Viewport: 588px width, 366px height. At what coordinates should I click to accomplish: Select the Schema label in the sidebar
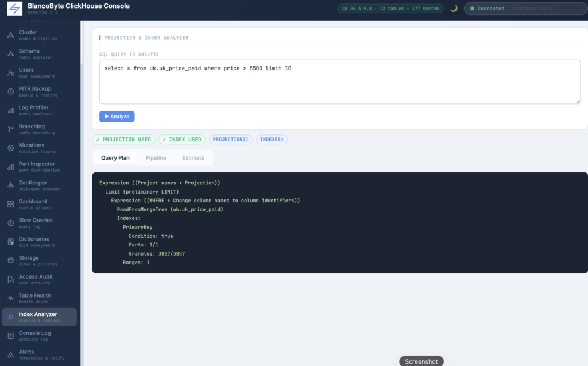point(29,51)
